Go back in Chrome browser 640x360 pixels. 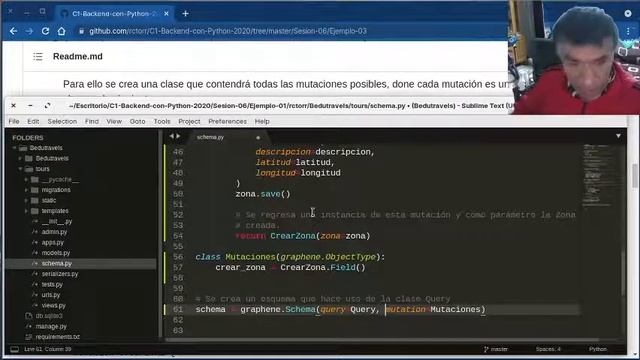coord(13,31)
